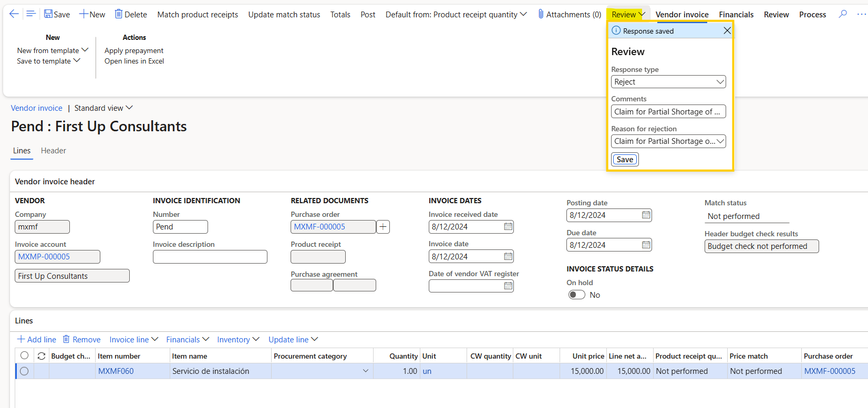This screenshot has height=408, width=868.
Task: Expand the Update line menu
Action: [293, 340]
